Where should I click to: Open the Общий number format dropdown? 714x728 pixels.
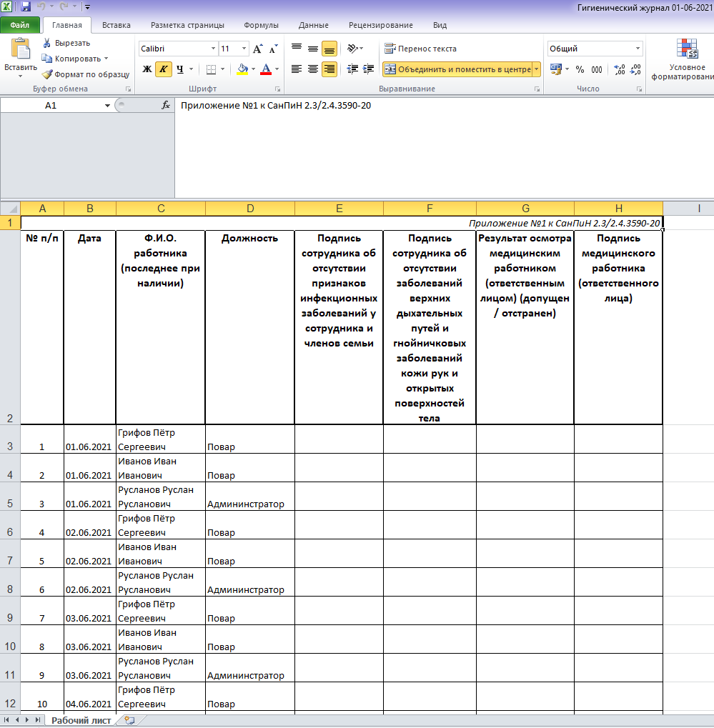(638, 49)
